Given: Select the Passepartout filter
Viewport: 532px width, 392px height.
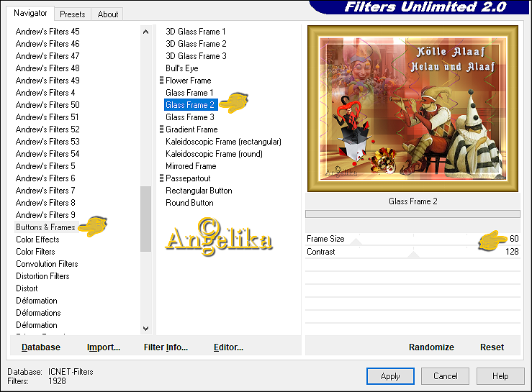Looking at the screenshot, I should pyautogui.click(x=188, y=178).
